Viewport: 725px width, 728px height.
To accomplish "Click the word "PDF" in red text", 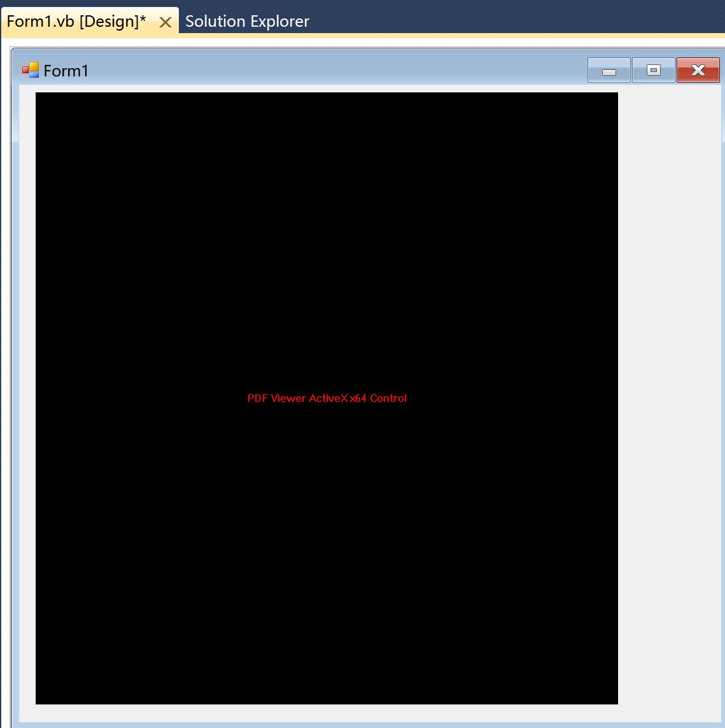I will click(x=257, y=399).
